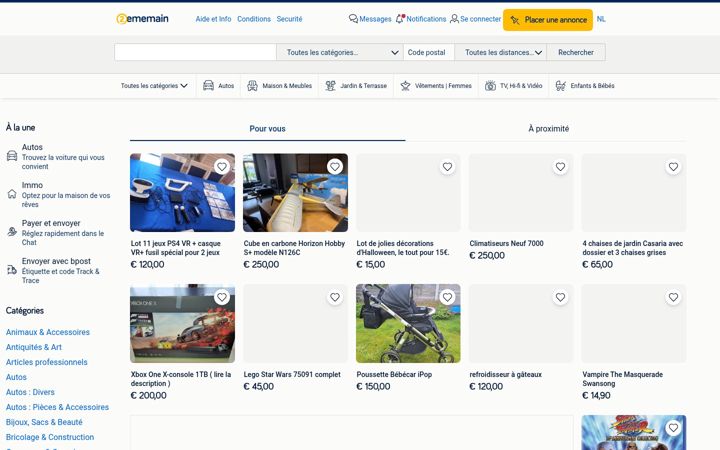Open the model airplane listing photo
The image size is (720, 450).
pos(295,192)
